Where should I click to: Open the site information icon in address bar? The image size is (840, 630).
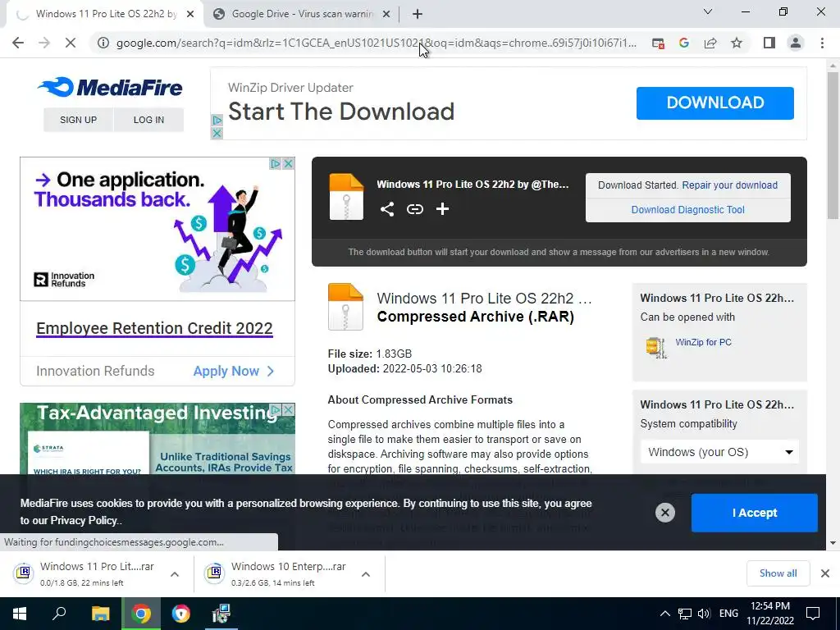pyautogui.click(x=103, y=43)
